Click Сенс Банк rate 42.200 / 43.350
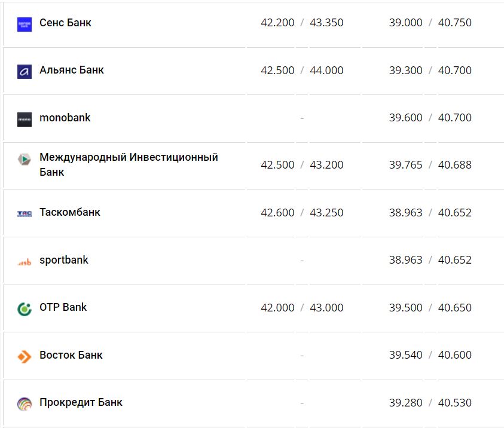 tap(302, 23)
